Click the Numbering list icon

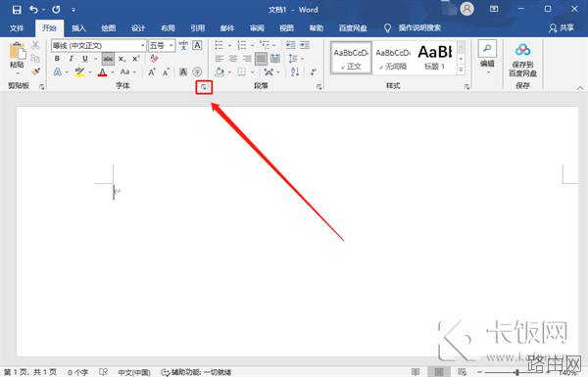242,46
